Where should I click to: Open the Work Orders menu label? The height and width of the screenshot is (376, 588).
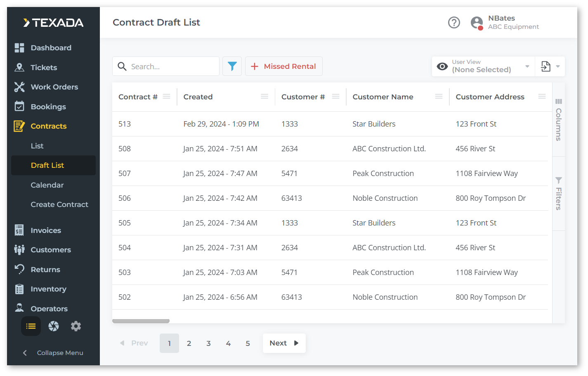click(54, 87)
